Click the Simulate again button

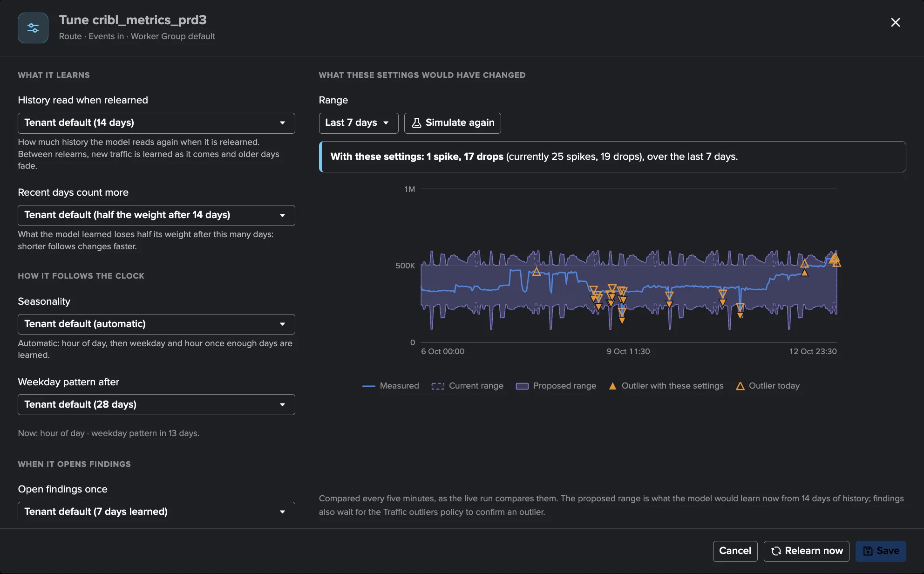coord(453,123)
